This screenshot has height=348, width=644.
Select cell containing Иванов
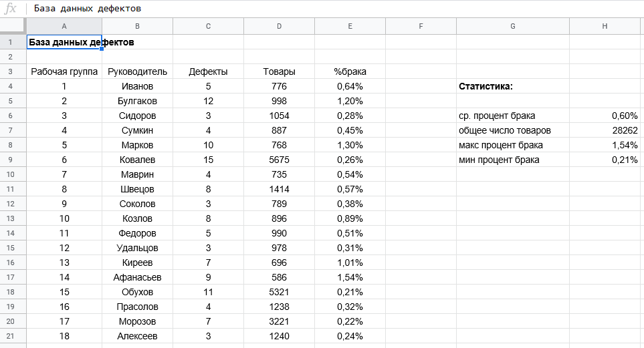(137, 86)
